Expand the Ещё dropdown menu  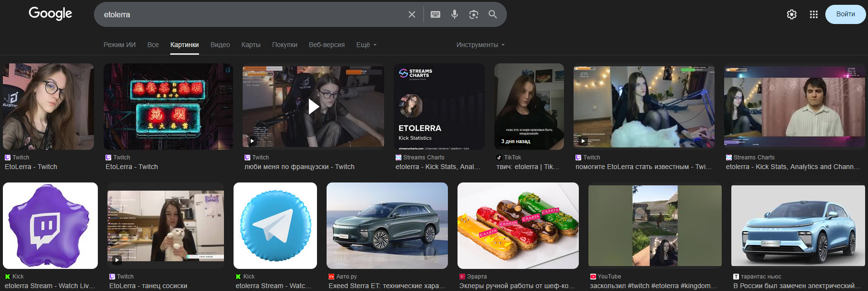tap(366, 45)
